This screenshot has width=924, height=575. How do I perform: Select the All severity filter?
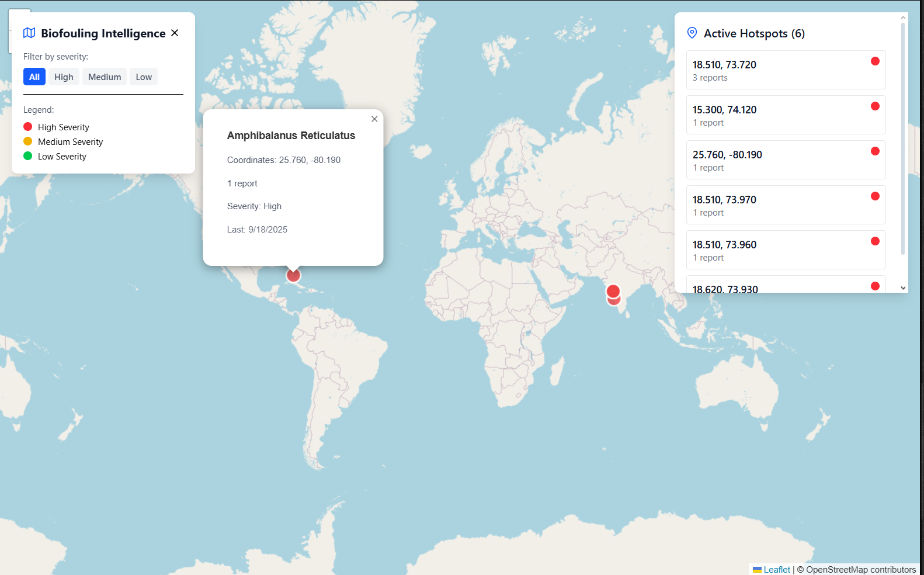[34, 77]
